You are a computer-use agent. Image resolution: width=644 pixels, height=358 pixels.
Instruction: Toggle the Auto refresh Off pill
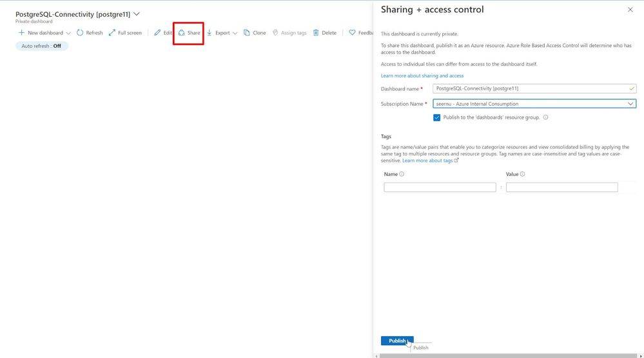click(41, 46)
